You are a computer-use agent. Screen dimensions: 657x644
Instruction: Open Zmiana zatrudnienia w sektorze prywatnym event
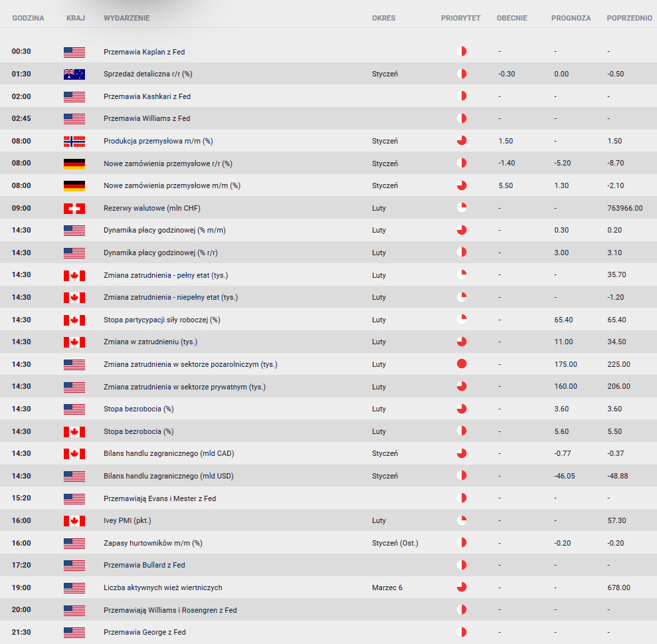point(184,387)
